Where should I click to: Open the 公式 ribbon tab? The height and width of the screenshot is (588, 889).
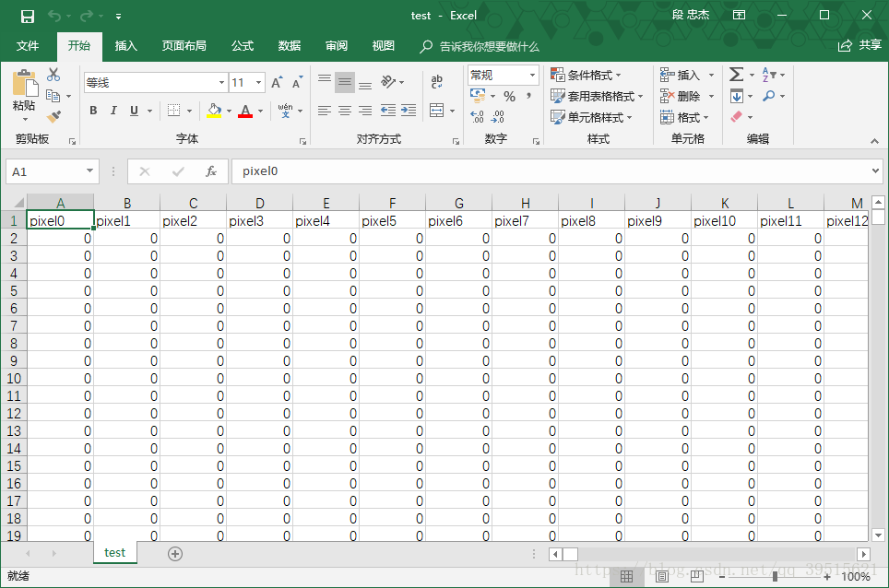242,46
